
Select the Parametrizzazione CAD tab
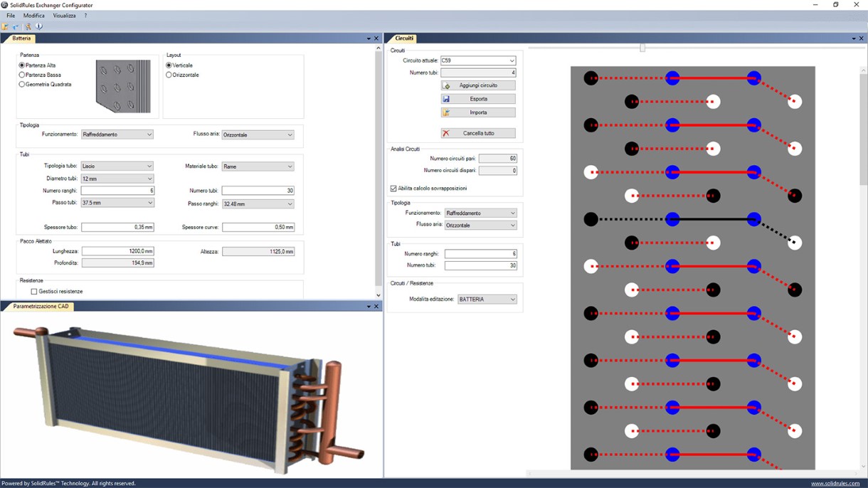(41, 307)
